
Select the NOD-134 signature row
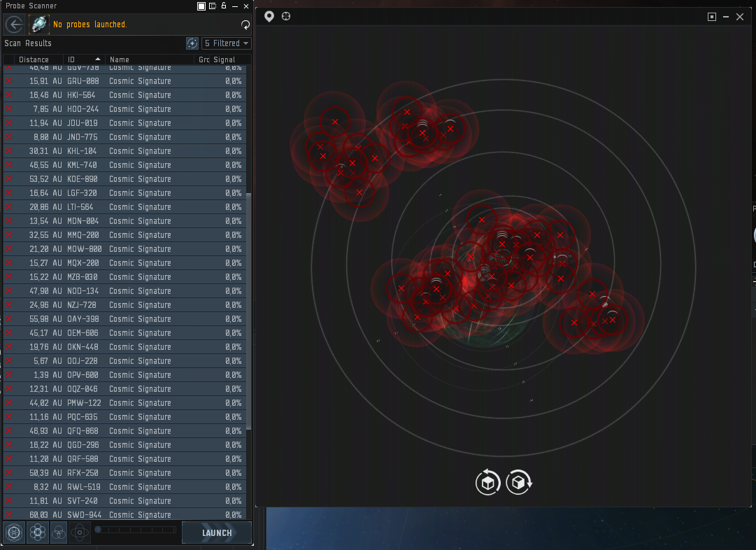(x=124, y=291)
